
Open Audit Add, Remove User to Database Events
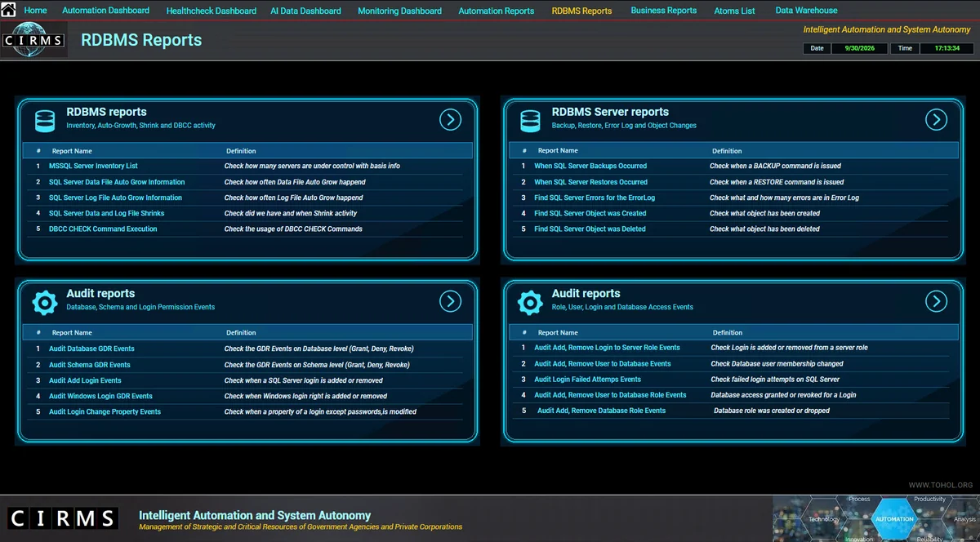(x=603, y=364)
